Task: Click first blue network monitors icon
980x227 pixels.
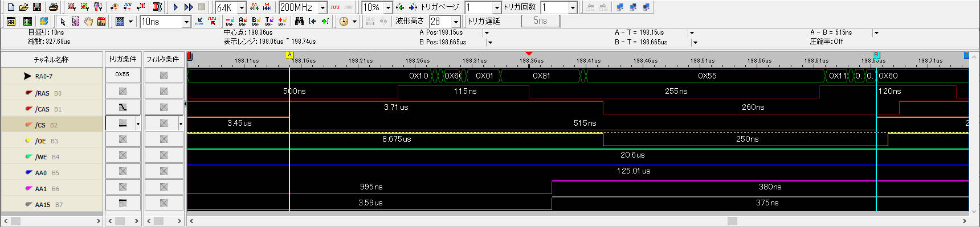Action: pos(619,7)
